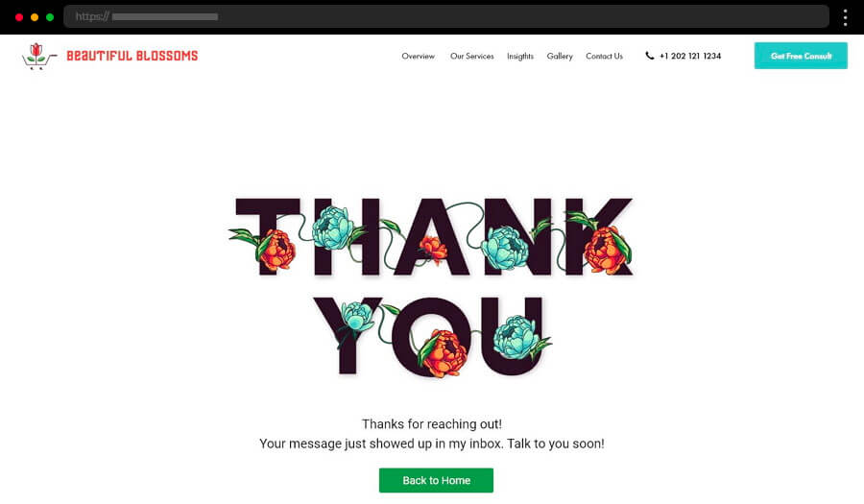Viewport: 864px width, 504px height.
Task: Select Contact Us in navigation
Action: pos(604,57)
